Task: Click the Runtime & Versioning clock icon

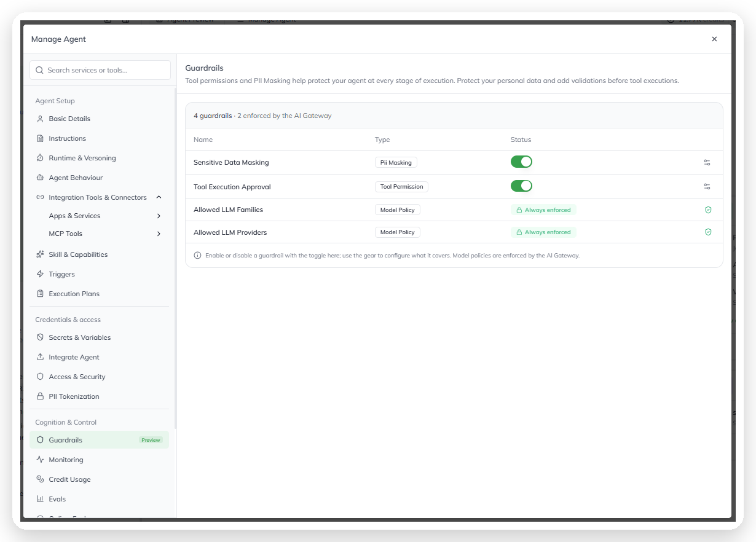Action: pyautogui.click(x=40, y=158)
